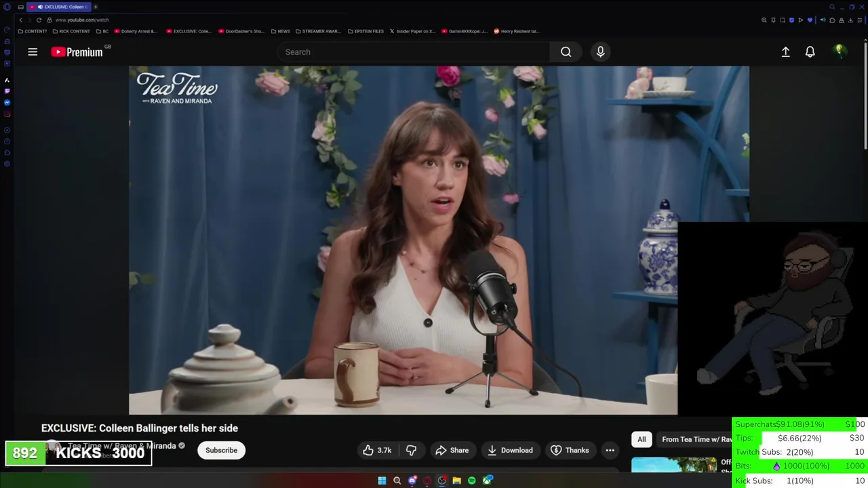868x488 pixels.
Task: Open Spotify from the taskbar
Action: pos(472,481)
